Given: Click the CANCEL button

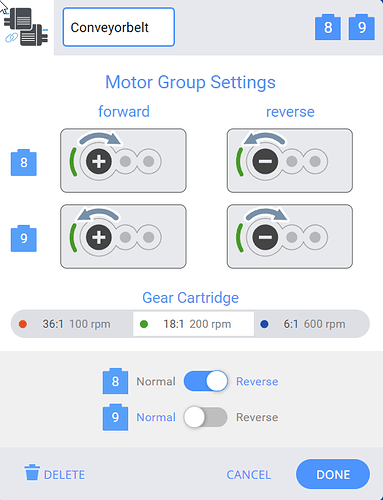Looking at the screenshot, I should pyautogui.click(x=249, y=475).
